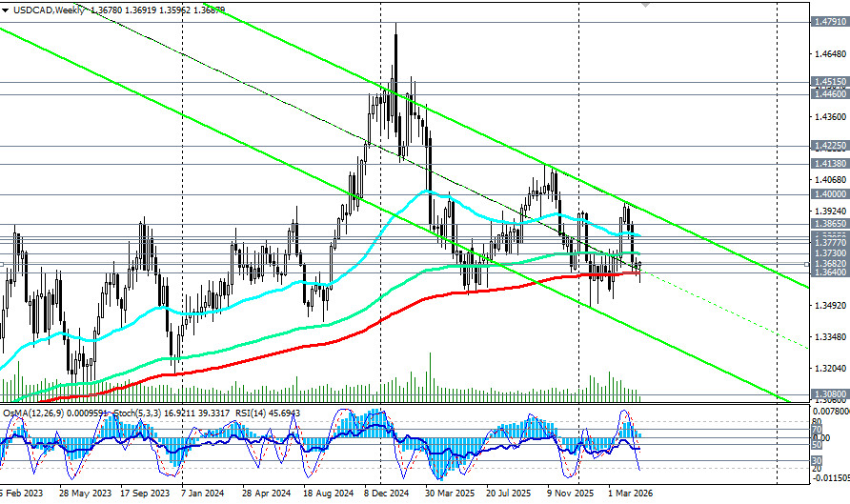Click the 1.47910 price level label
Screen dimensions: 850x504
tap(829, 22)
